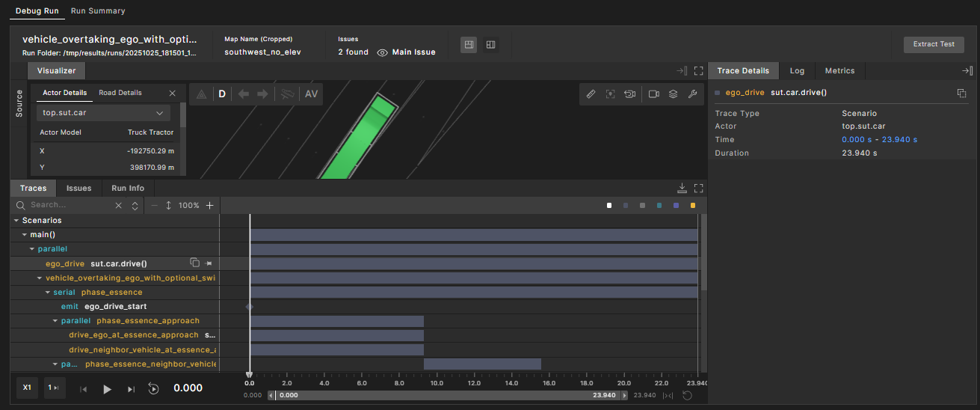
Task: Click the timeline range slider bar
Action: click(449, 395)
